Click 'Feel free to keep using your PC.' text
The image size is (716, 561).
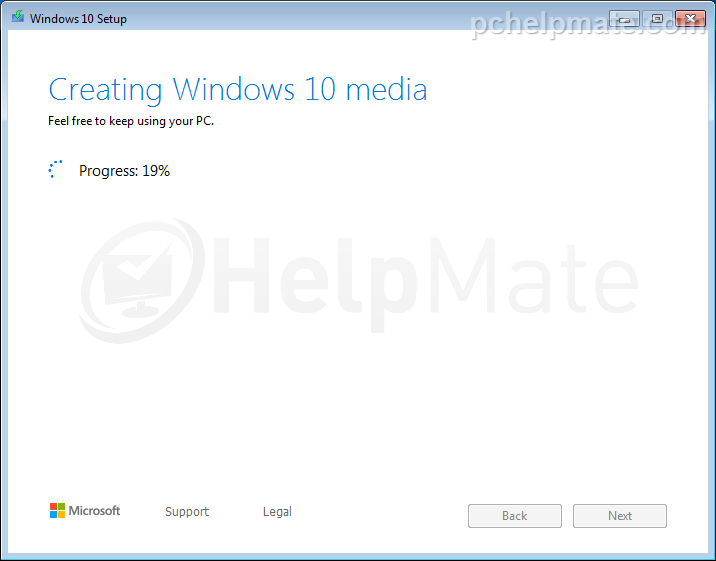coord(131,121)
